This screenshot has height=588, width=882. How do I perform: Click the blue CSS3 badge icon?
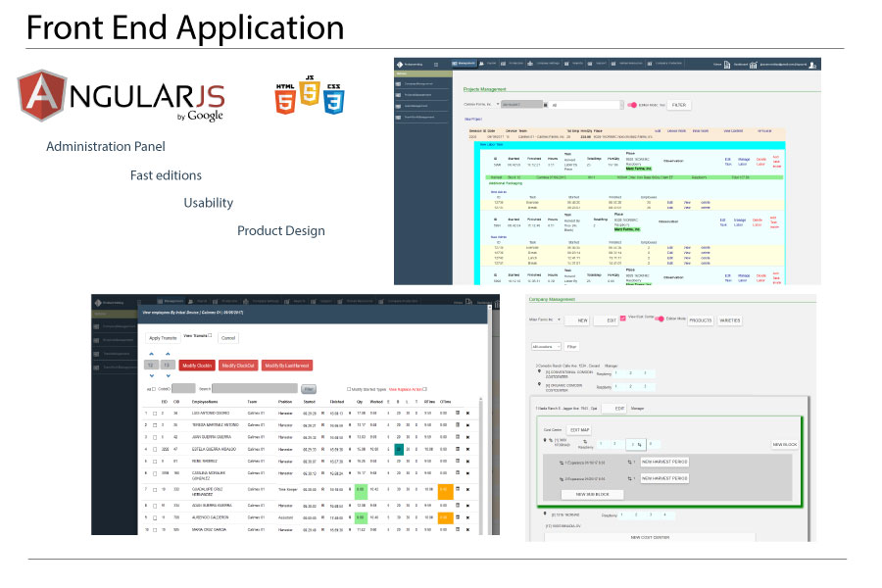333,99
